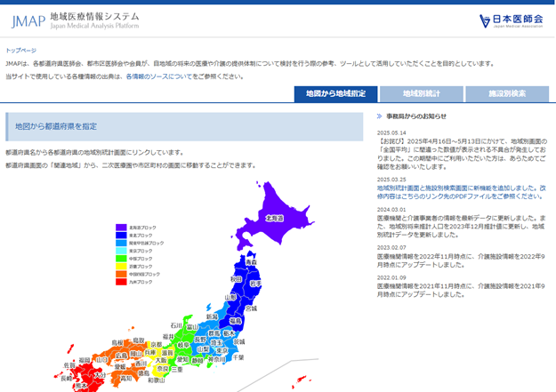Screen dimensions: 556x392
Task: Click the purple 北海道ブロック legend swatch
Action: 121,228
